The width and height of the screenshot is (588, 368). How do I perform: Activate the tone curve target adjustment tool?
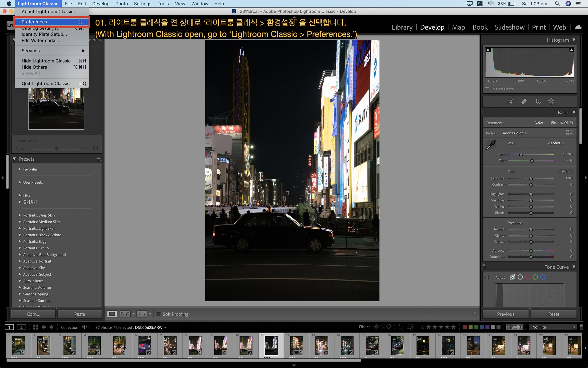click(487, 277)
